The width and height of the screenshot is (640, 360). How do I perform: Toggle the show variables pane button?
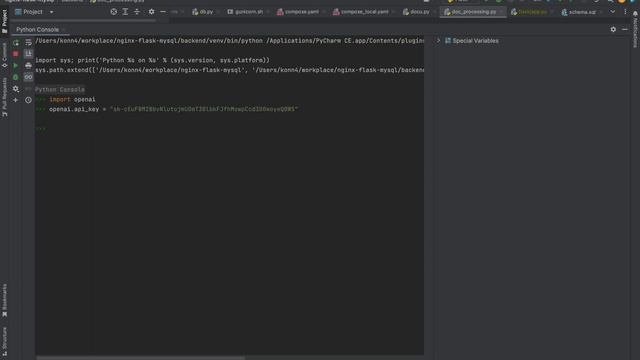28,77
